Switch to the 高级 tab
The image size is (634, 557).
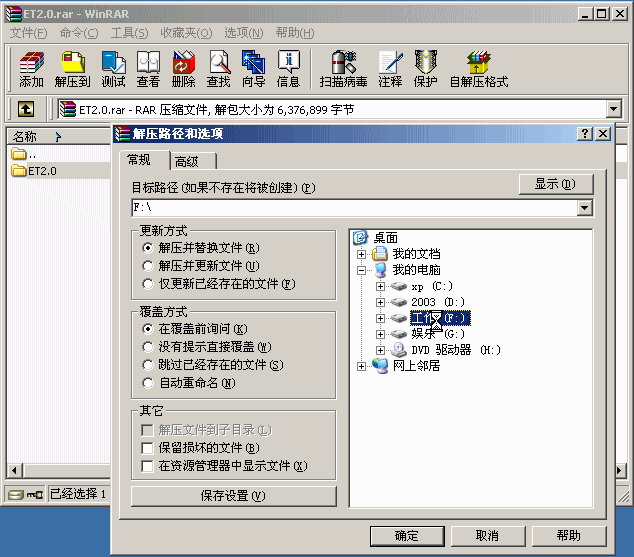186,161
